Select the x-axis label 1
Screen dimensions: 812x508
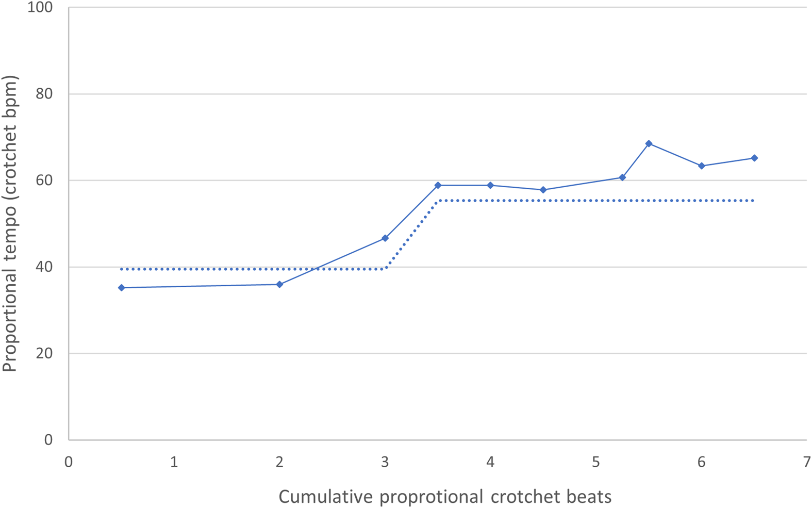[174, 462]
